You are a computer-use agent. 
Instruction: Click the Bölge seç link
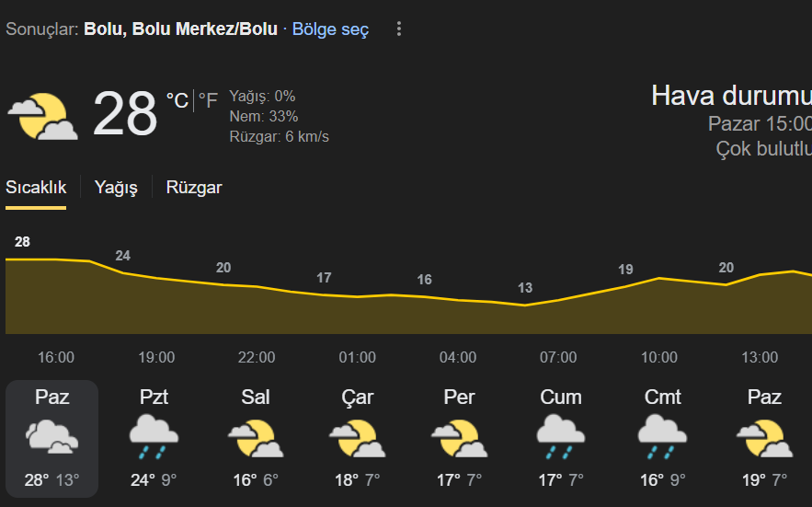tap(330, 29)
